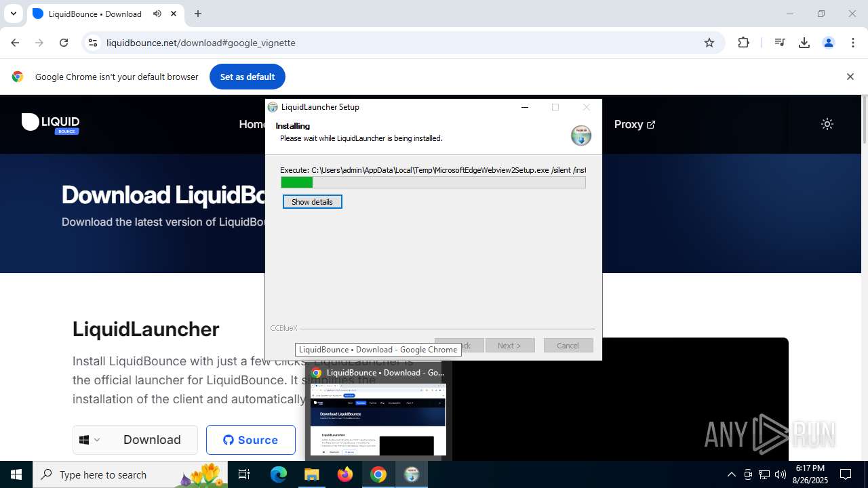Open a new Chrome tab
Image resolution: width=868 pixels, height=488 pixels.
[x=198, y=14]
